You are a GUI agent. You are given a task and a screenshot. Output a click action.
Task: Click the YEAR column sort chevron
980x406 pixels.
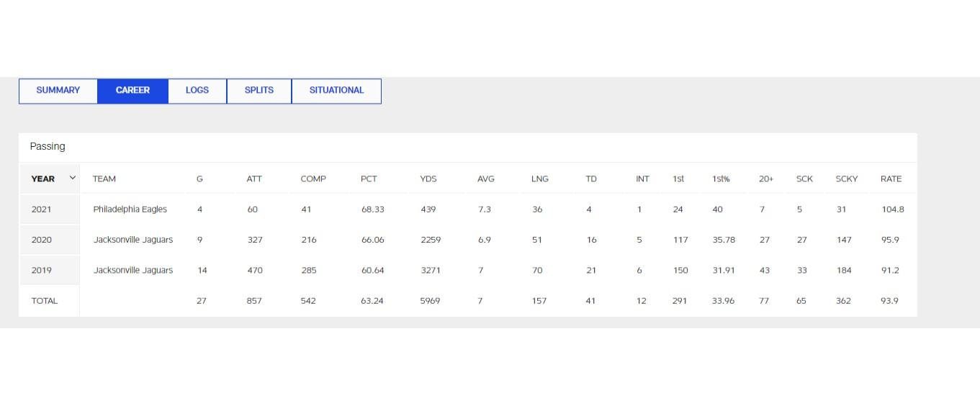pos(72,178)
